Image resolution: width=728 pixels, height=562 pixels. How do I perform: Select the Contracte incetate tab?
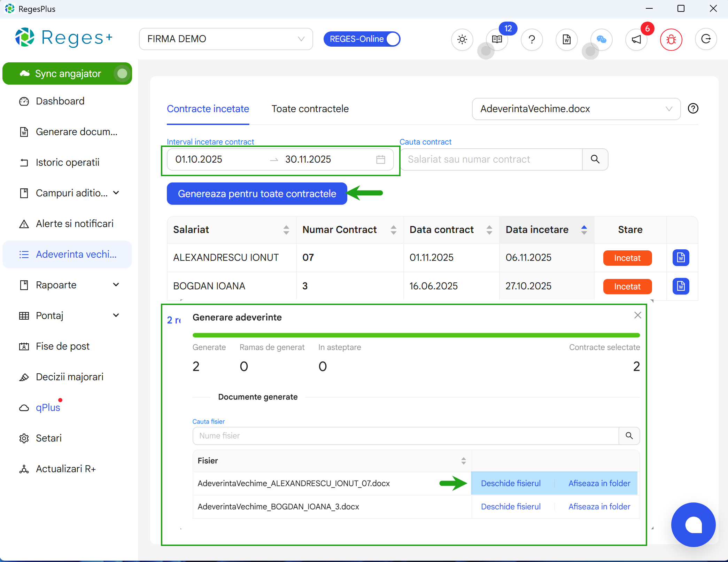[x=208, y=109]
